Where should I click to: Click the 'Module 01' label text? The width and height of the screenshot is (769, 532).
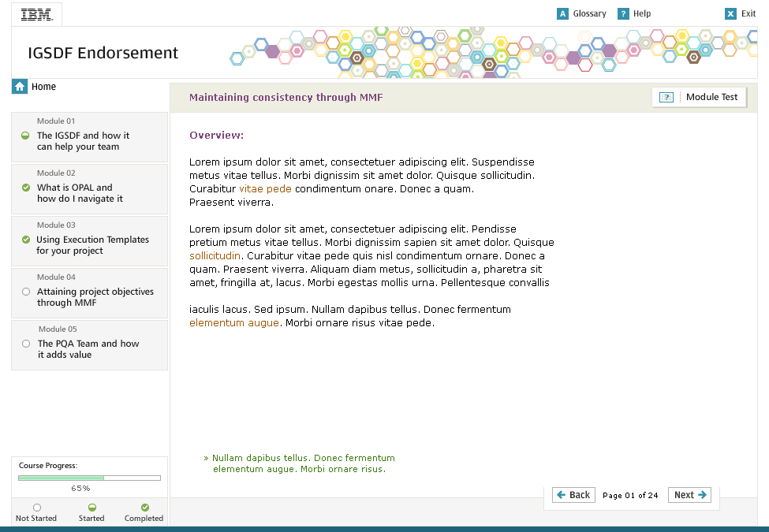coord(56,121)
